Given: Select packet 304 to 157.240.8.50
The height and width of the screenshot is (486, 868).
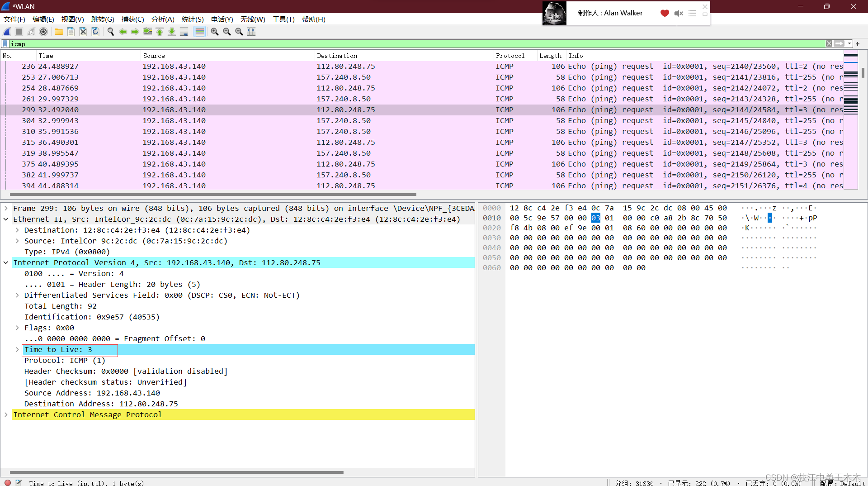Looking at the screenshot, I should pos(422,121).
